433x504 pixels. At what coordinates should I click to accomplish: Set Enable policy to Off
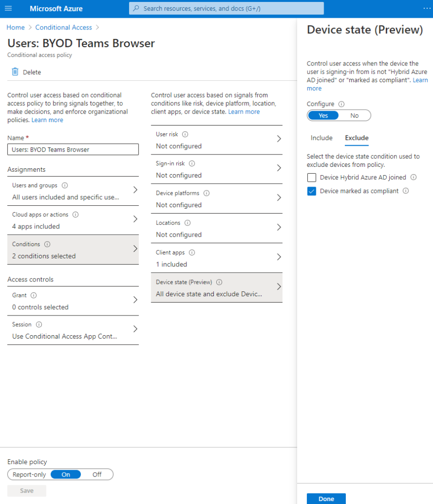pyautogui.click(x=97, y=474)
